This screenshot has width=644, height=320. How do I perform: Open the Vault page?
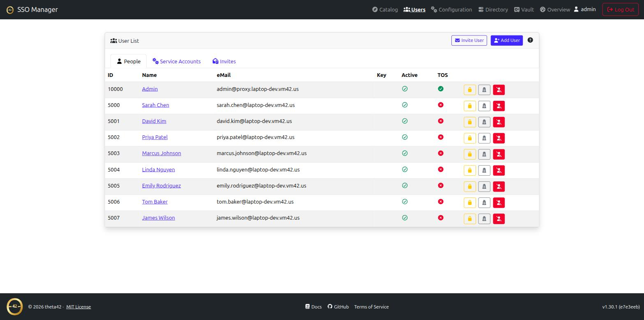pyautogui.click(x=524, y=9)
